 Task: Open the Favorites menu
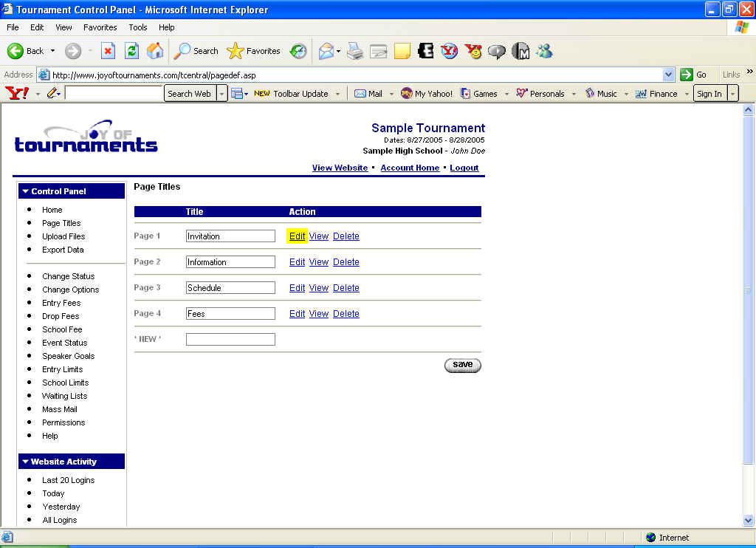click(x=100, y=27)
